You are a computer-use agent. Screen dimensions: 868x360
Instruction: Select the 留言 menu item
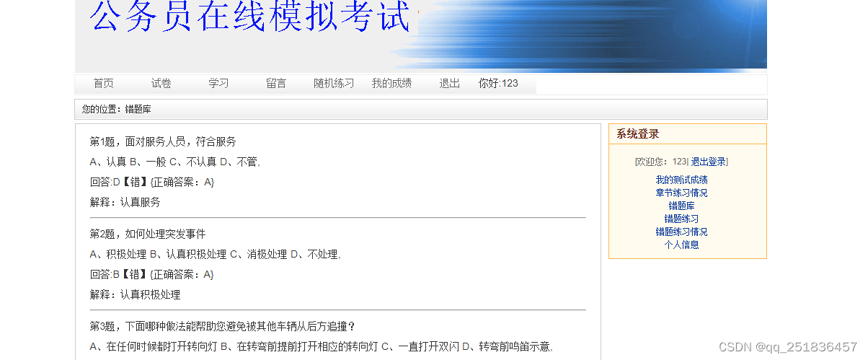pos(276,84)
